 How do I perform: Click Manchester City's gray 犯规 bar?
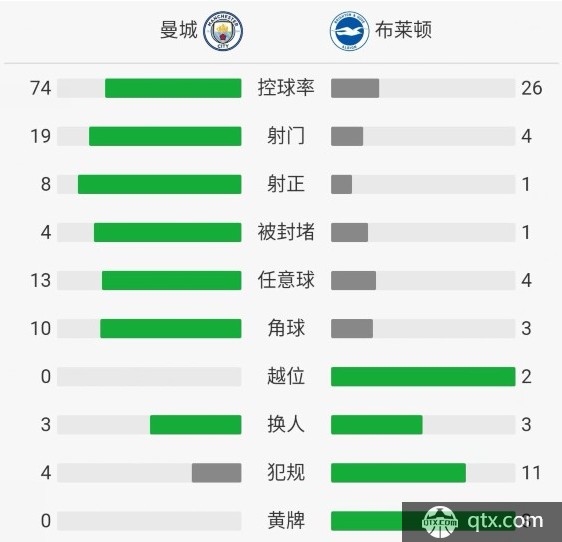[x=216, y=473]
